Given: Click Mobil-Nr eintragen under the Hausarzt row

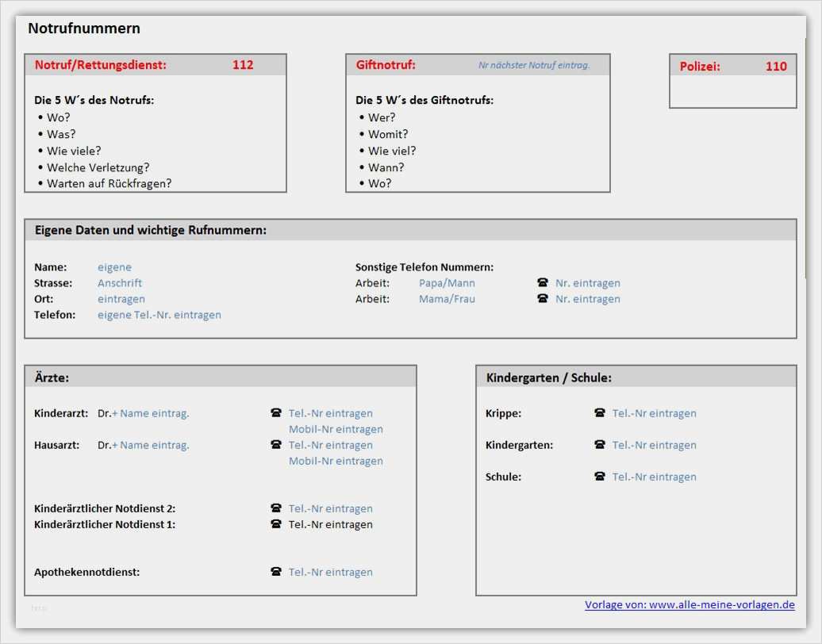Looking at the screenshot, I should pyautogui.click(x=336, y=461).
